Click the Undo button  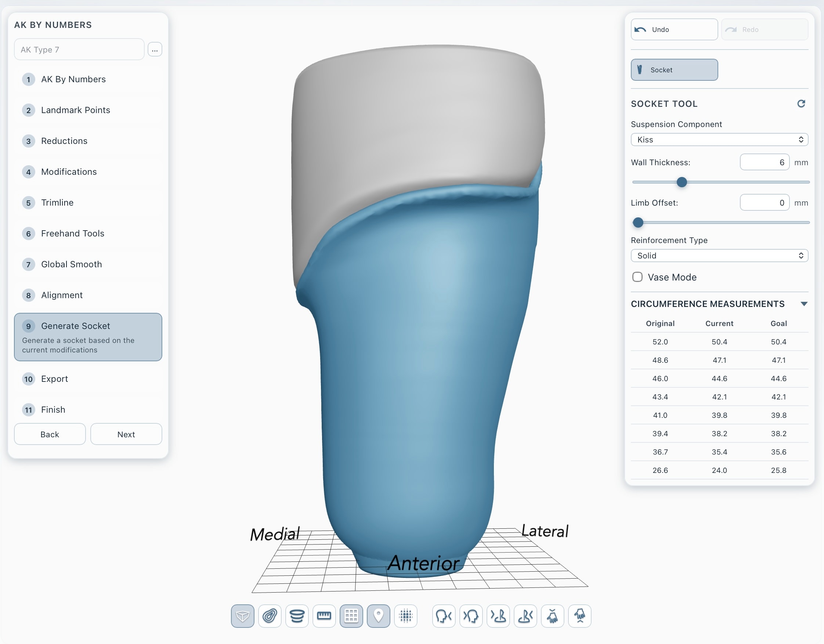(674, 29)
